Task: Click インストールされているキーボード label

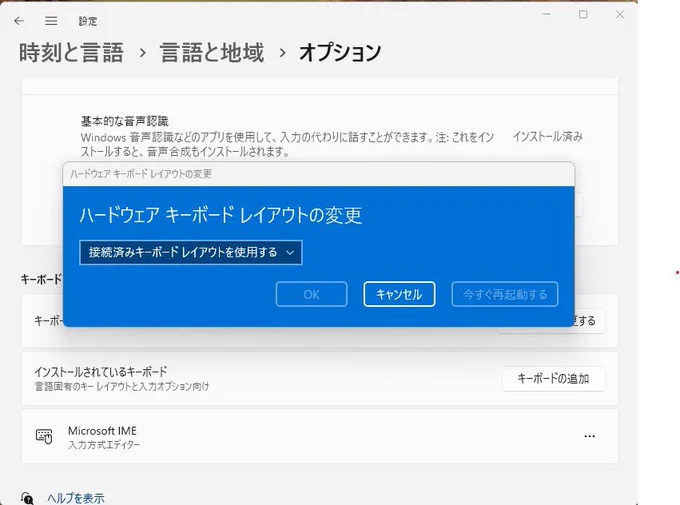Action: [101, 372]
